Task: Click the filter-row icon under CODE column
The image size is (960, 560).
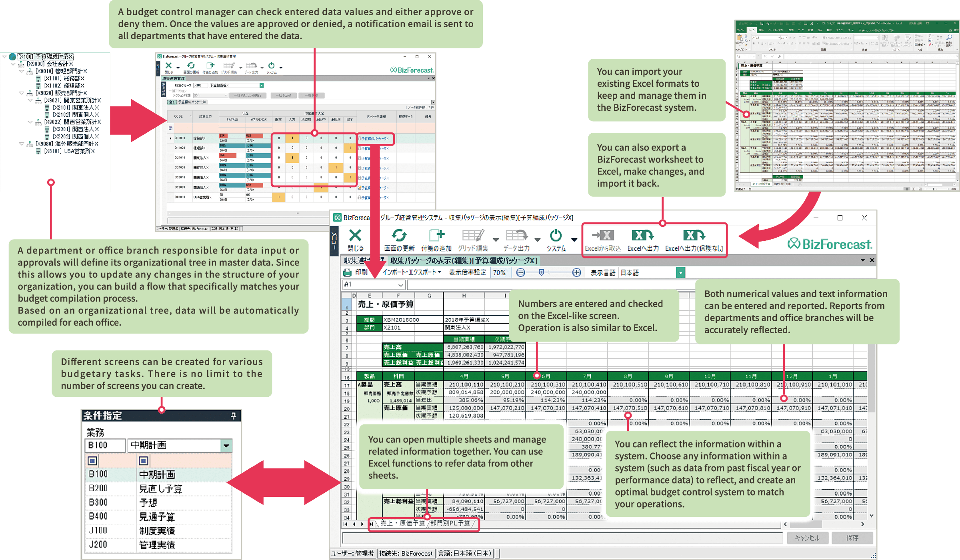Action: (x=171, y=128)
